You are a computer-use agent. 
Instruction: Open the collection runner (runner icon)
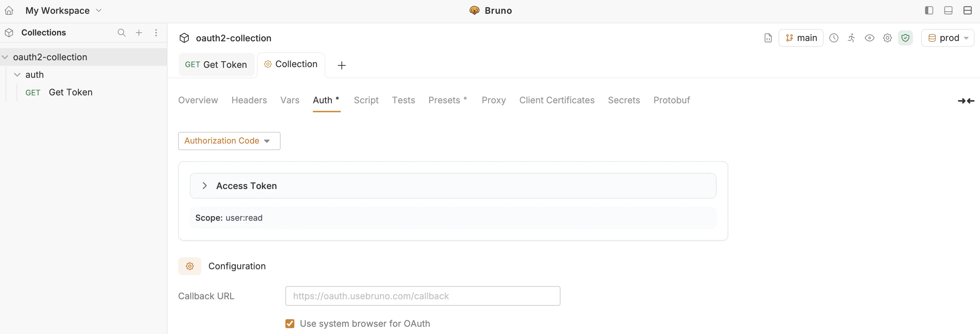[x=851, y=38]
